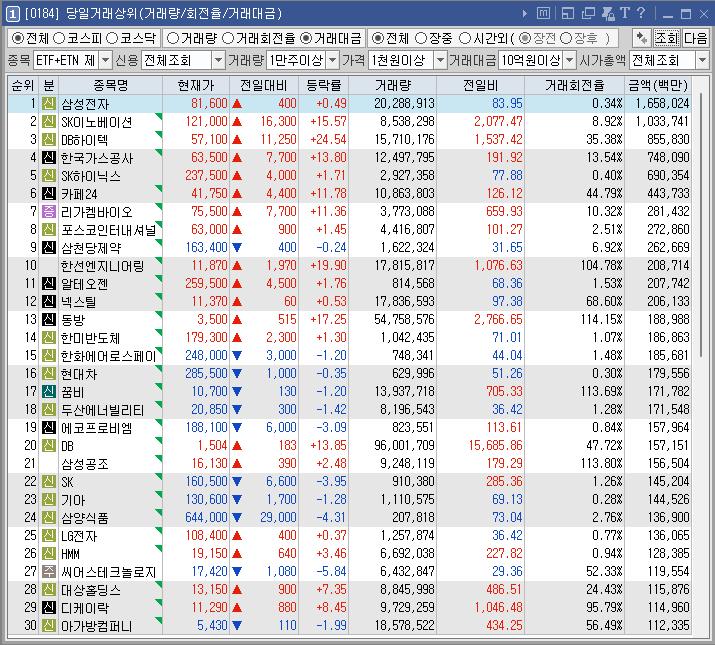Click the 전일대비 column header
This screenshot has height=645, width=715.
click(x=264, y=85)
